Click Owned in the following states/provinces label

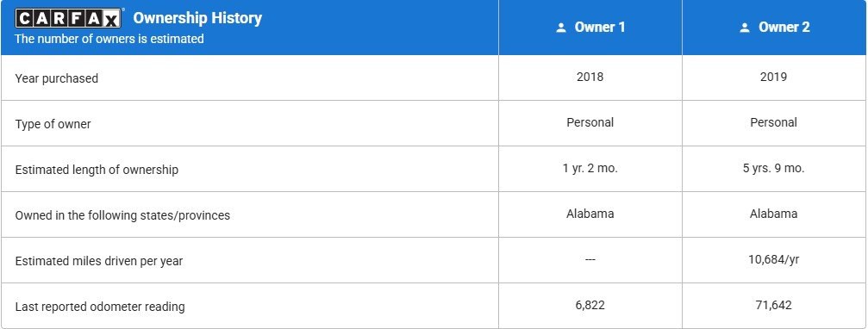(122, 215)
